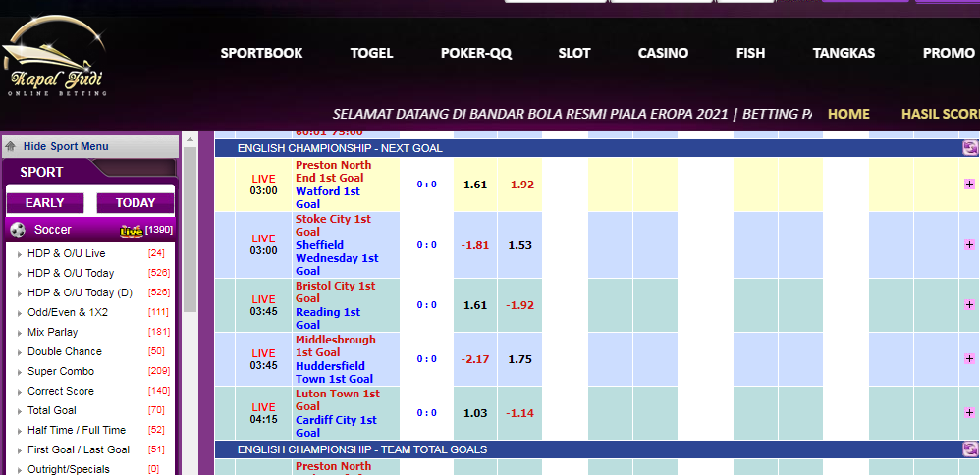Bet 1.61 on Bristol City 1st Goal
Screen dimensions: 980x475
475,305
